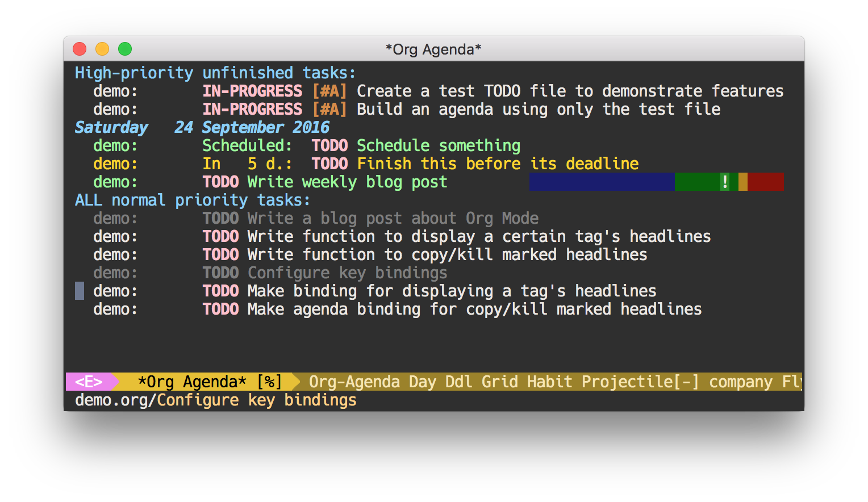Image resolution: width=868 pixels, height=502 pixels.
Task: Zoom window with green button
Action: 125,49
